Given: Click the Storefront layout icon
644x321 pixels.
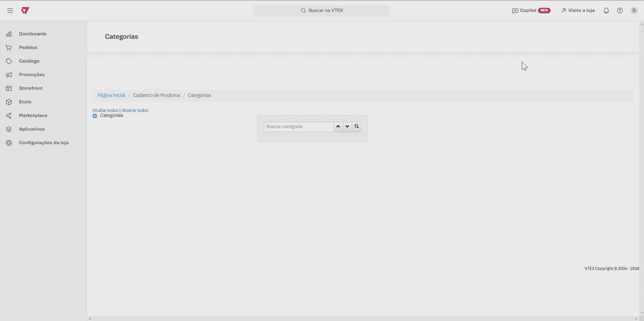Looking at the screenshot, I should click(9, 88).
